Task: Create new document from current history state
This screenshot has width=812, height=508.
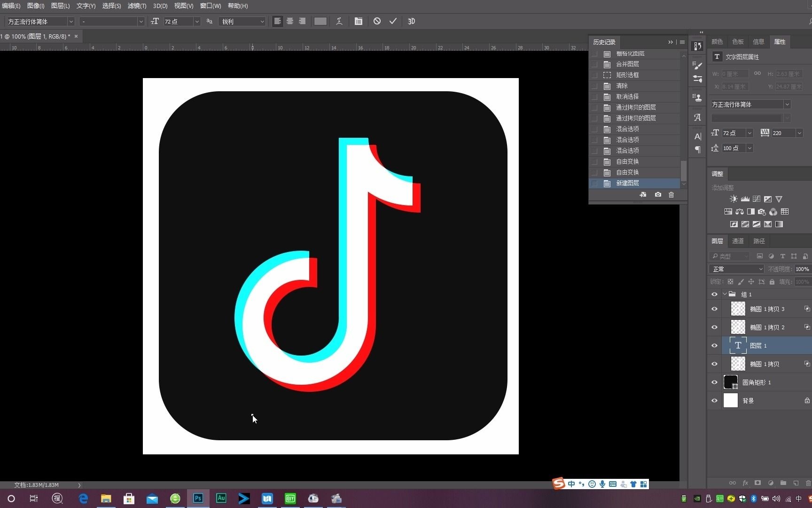Action: tap(643, 195)
